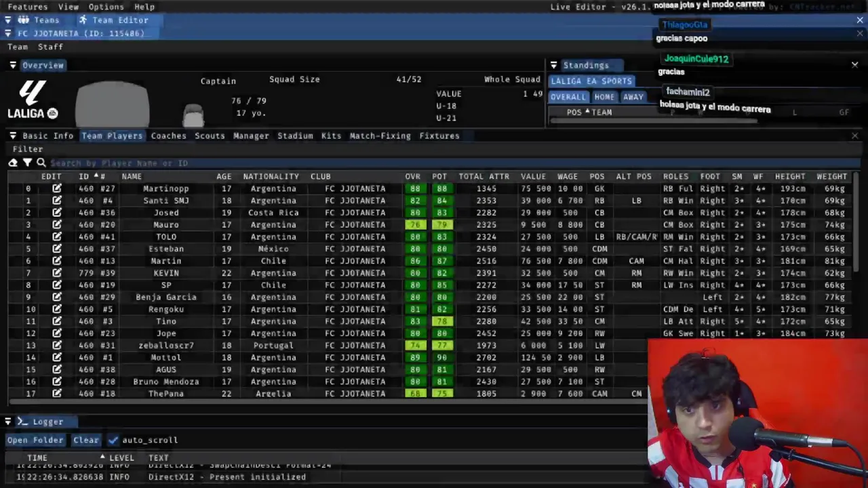
Task: Click the edit icon for Esteban
Action: (x=57, y=249)
